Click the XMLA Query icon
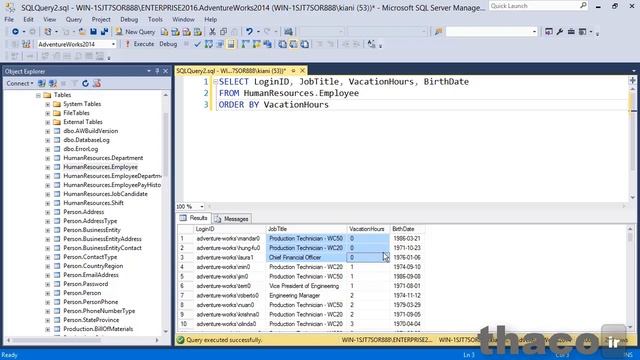 [x=198, y=32]
